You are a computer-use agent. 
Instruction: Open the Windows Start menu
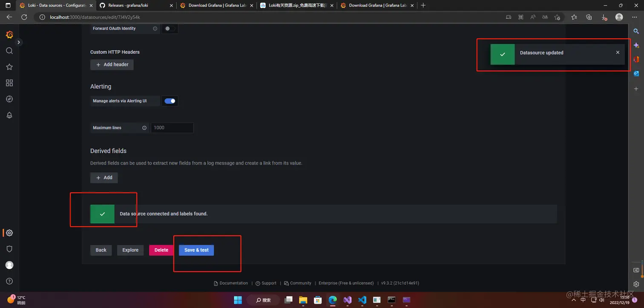point(238,300)
